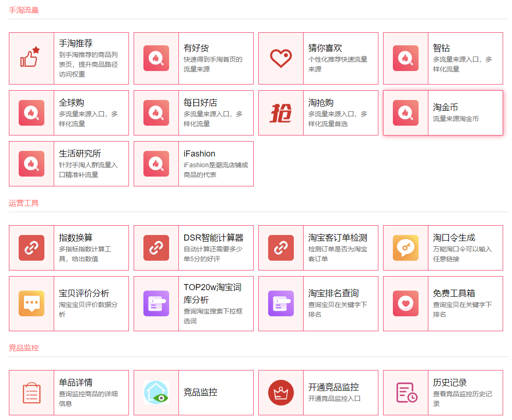
Task: Click the flame icon beside 生活研究所
Action: click(x=31, y=164)
